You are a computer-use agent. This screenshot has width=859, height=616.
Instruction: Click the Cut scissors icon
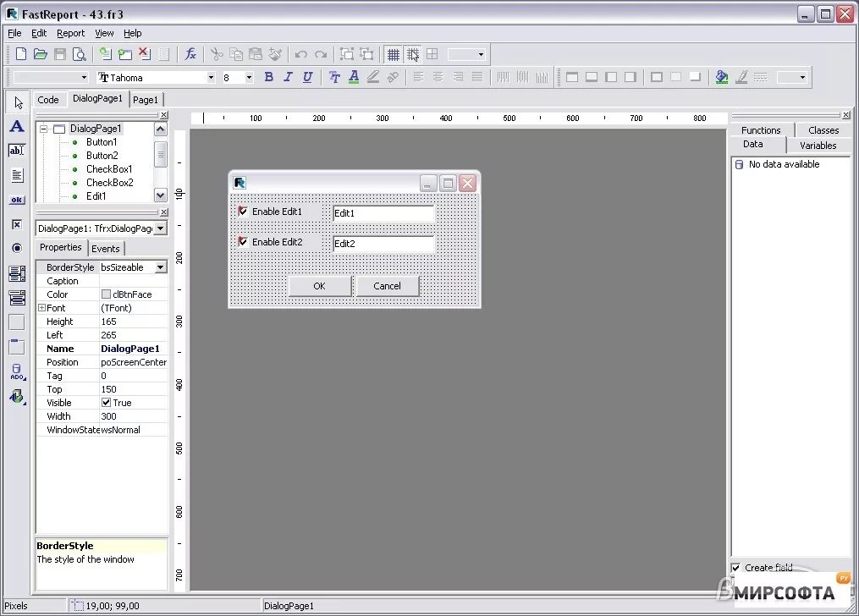pyautogui.click(x=217, y=53)
